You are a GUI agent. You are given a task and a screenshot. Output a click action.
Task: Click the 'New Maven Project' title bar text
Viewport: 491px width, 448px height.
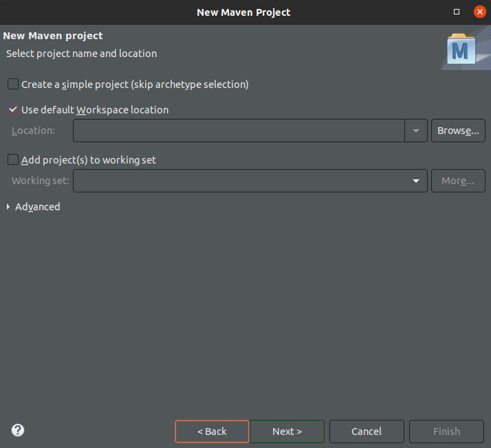click(x=243, y=12)
